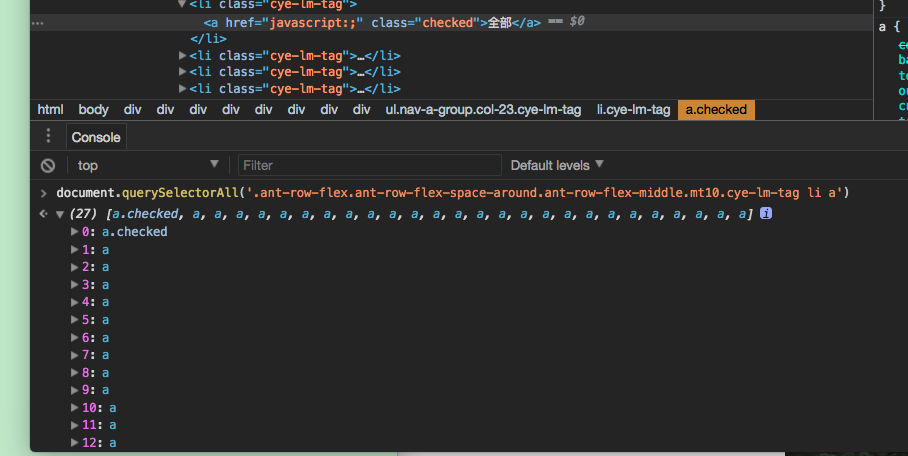This screenshot has height=456, width=908.
Task: Expand array entry 1: a
Action: pyautogui.click(x=74, y=249)
